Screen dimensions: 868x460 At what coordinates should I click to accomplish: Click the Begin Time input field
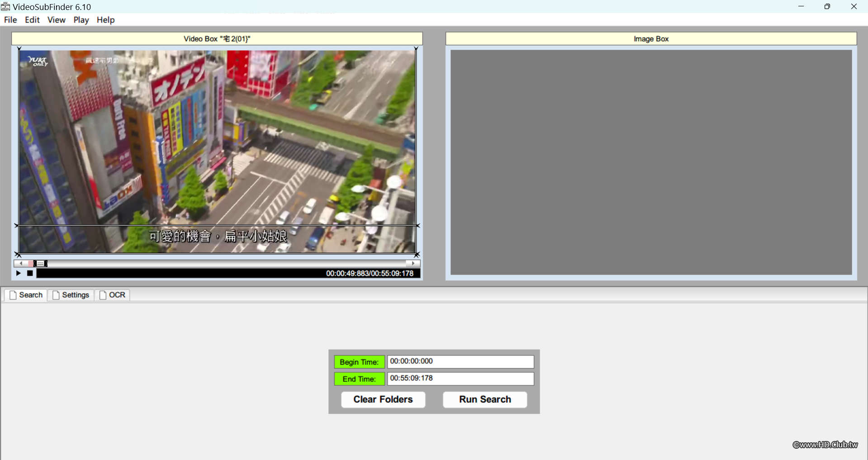point(460,361)
